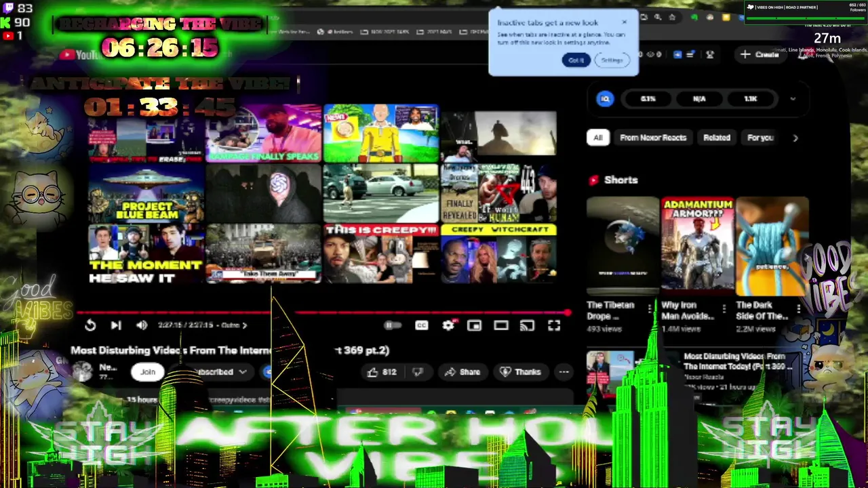Open Project Blue Beam end-screen video

click(146, 193)
